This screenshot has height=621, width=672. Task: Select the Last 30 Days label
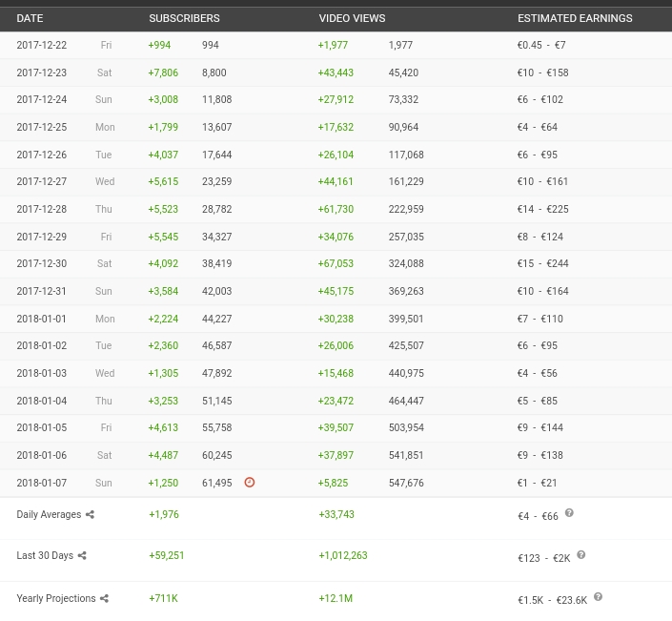point(44,556)
